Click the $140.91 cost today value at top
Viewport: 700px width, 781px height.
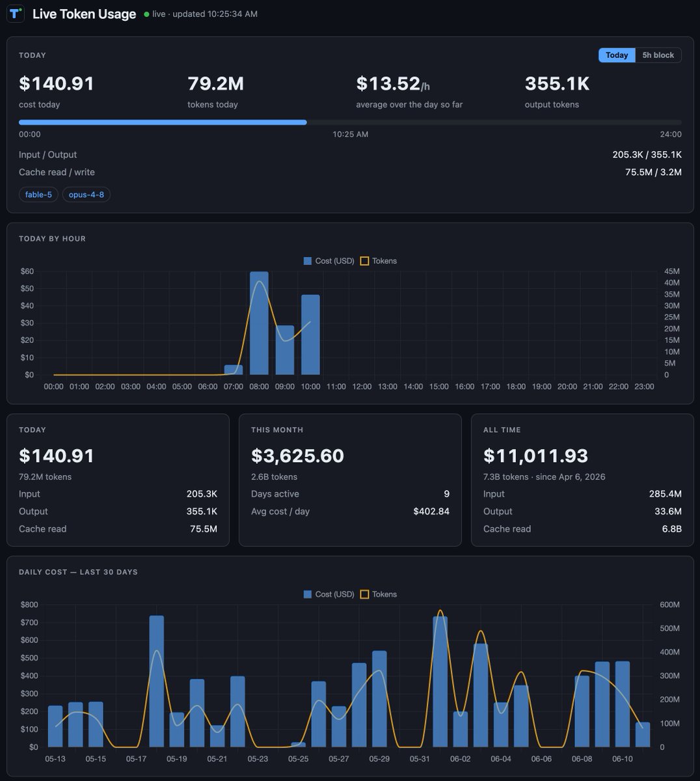click(57, 84)
